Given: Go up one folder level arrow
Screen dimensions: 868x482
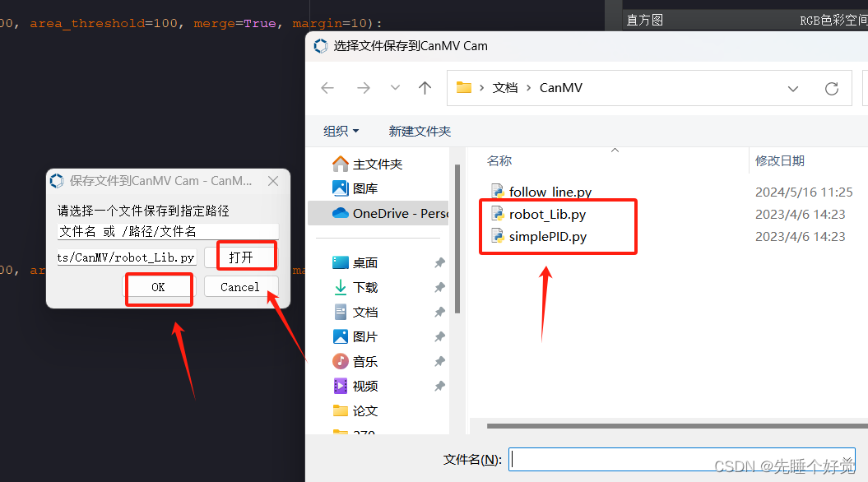Looking at the screenshot, I should pyautogui.click(x=425, y=88).
